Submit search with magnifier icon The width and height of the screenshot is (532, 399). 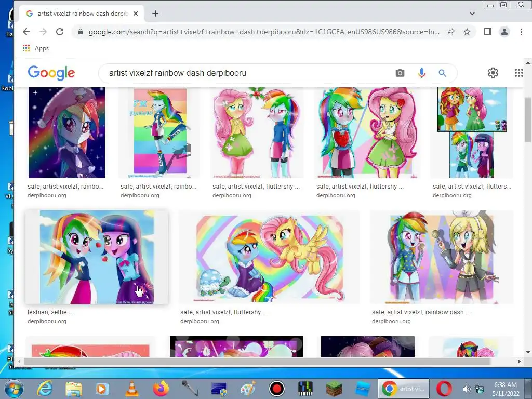pos(442,73)
